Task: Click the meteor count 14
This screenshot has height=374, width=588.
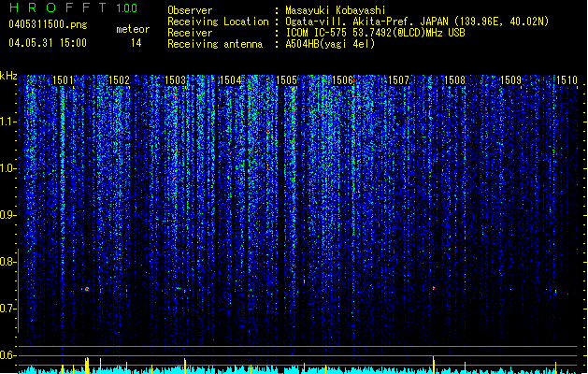Action: 136,43
